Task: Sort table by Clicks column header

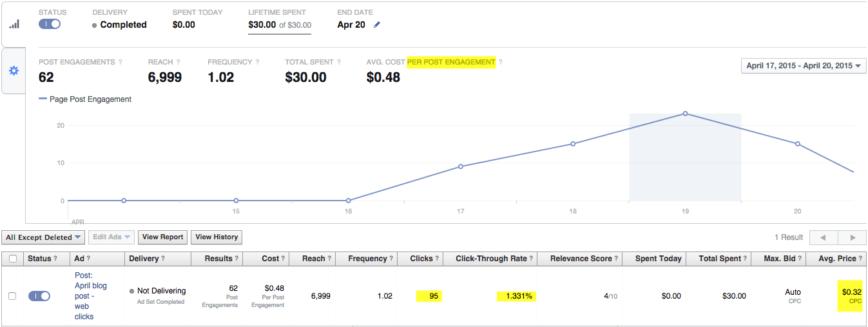Action: click(422, 259)
